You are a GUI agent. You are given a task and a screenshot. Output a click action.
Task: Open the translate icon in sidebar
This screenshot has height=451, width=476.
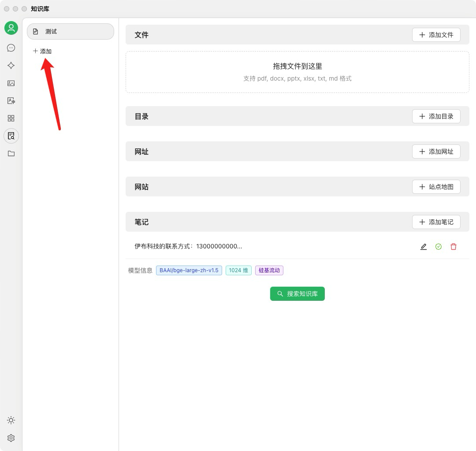point(11,101)
